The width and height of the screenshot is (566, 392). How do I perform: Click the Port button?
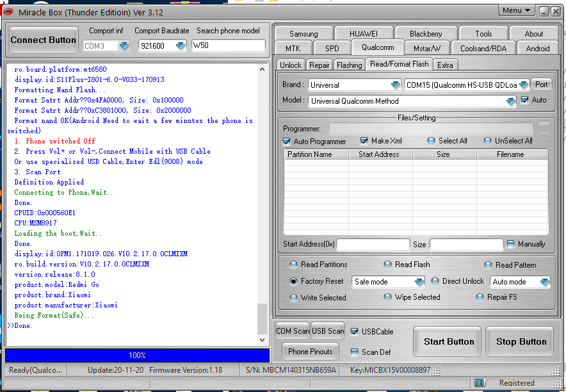(x=541, y=85)
